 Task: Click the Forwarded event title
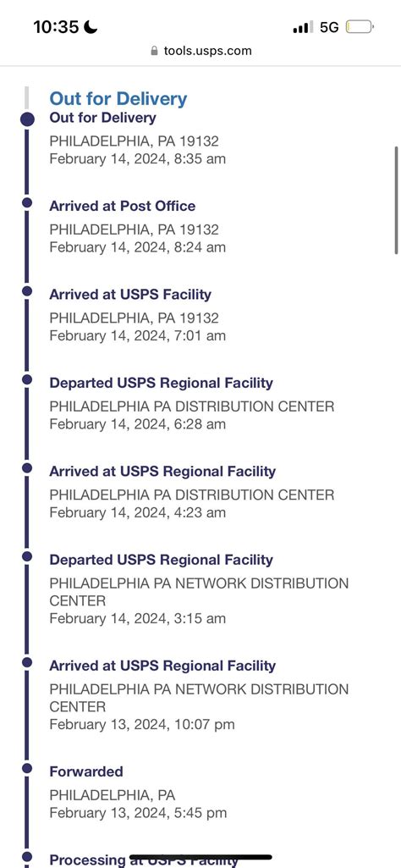86,771
